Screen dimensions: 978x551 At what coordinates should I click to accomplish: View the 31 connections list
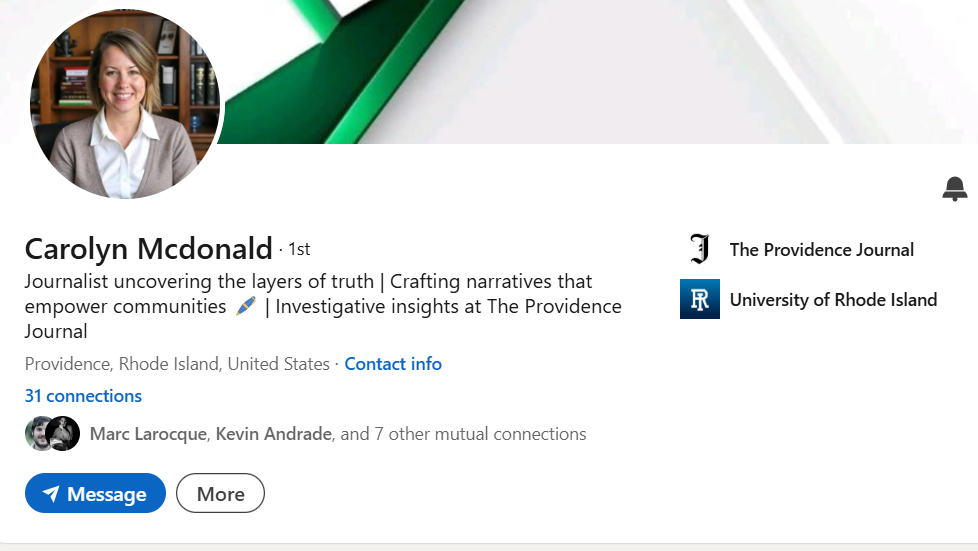83,396
